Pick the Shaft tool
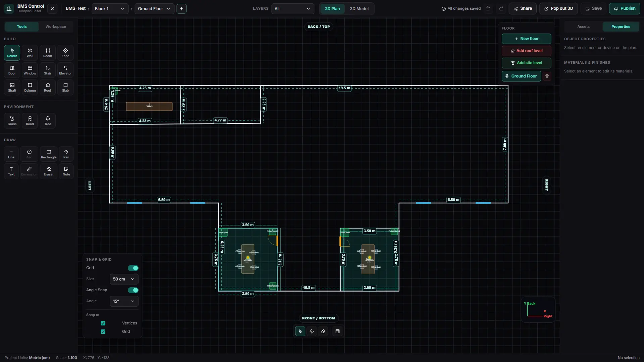 click(x=12, y=87)
